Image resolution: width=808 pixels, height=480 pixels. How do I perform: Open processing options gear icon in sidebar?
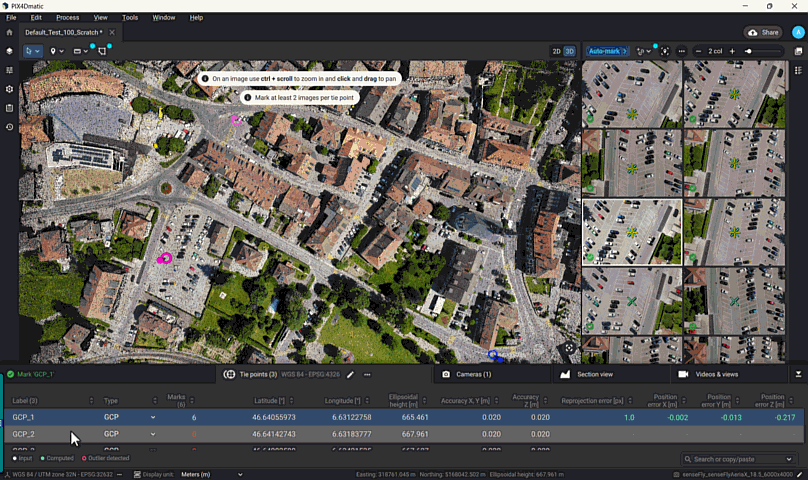(10, 89)
